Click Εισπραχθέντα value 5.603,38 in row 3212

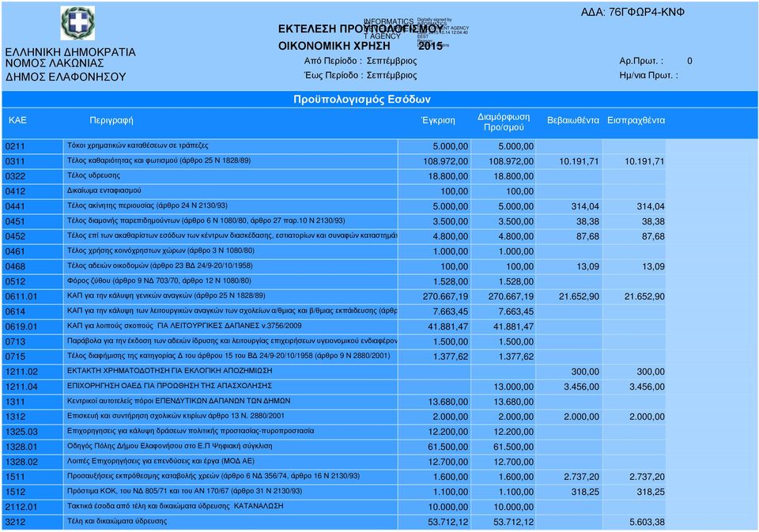point(647,522)
